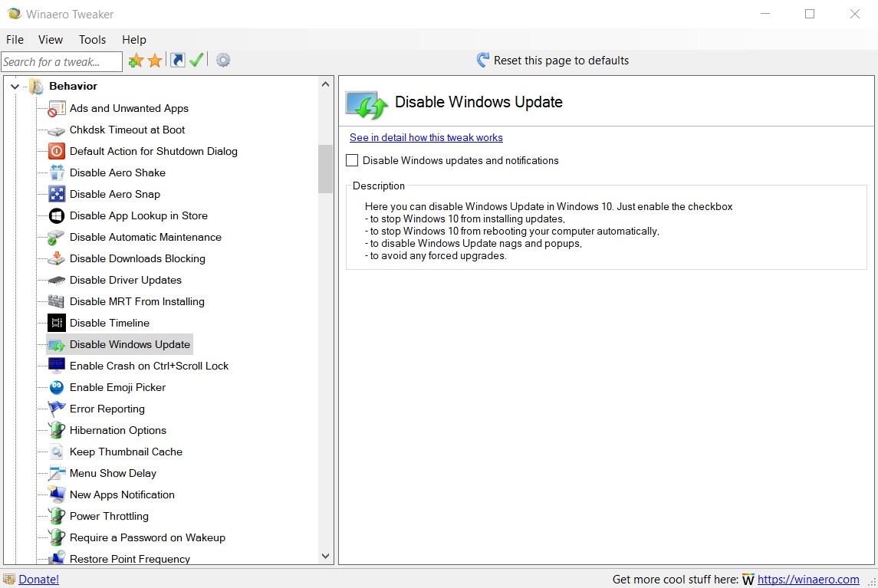Click the add-bookmark star with plus icon
The width and height of the screenshot is (878, 588).
[136, 61]
